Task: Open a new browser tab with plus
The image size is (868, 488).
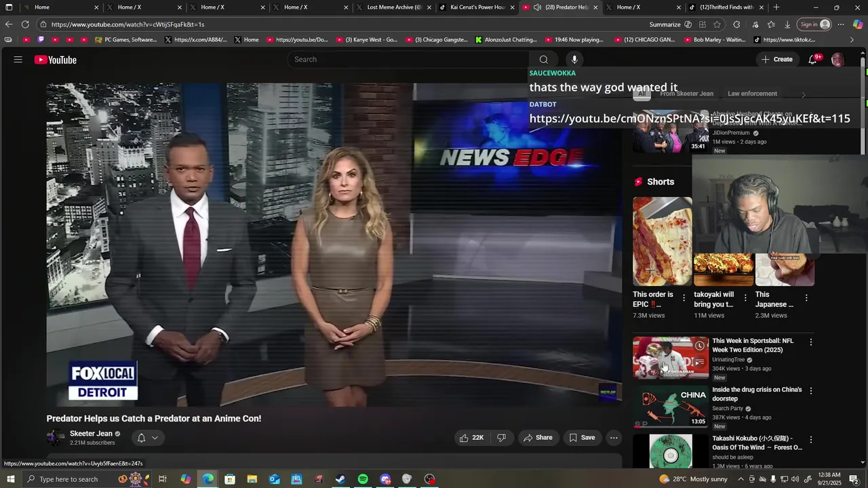Action: [776, 7]
